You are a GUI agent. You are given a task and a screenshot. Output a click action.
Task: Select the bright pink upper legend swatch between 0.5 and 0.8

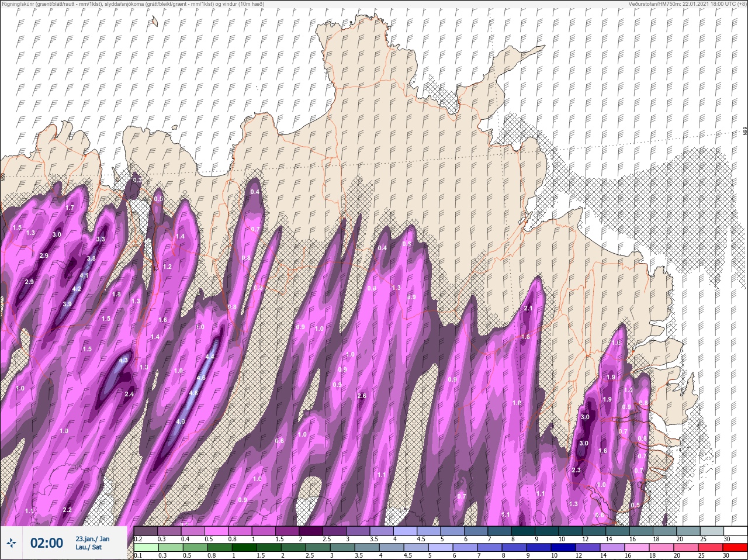tap(218, 531)
